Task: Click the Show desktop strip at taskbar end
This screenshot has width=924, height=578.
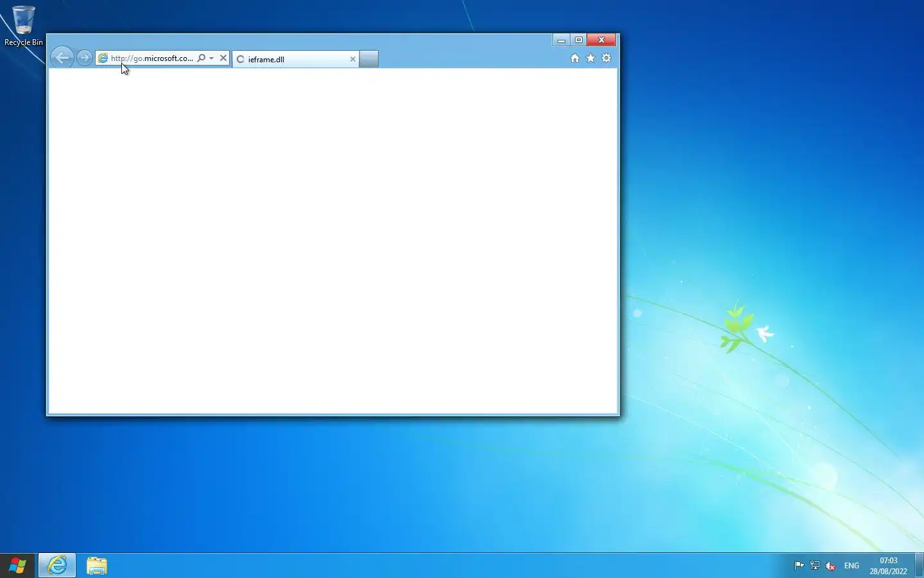Action: coord(920,566)
